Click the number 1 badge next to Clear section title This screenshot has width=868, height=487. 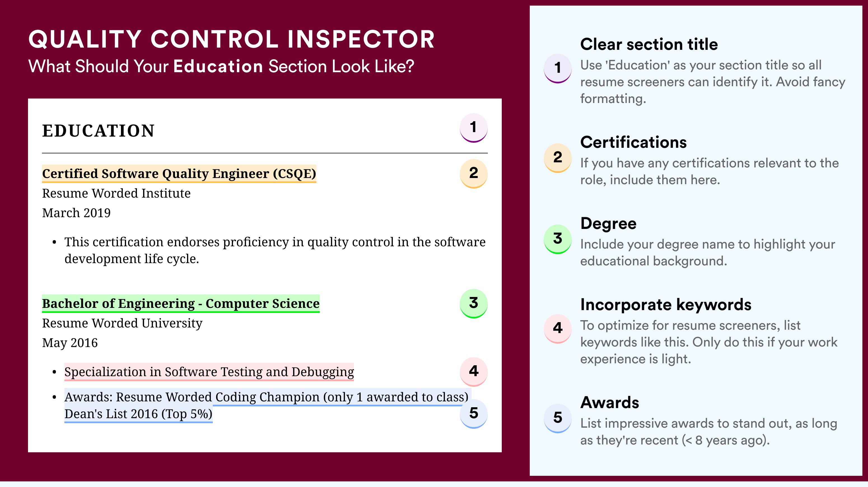coord(557,68)
